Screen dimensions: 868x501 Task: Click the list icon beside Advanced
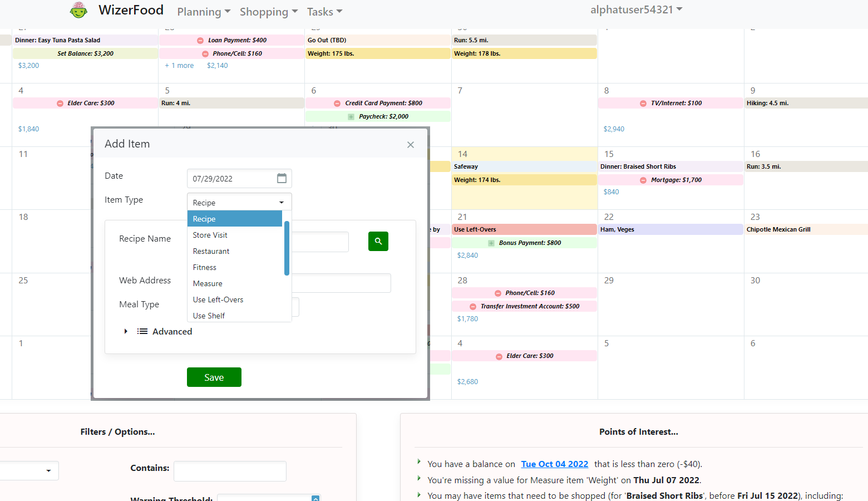pos(142,331)
